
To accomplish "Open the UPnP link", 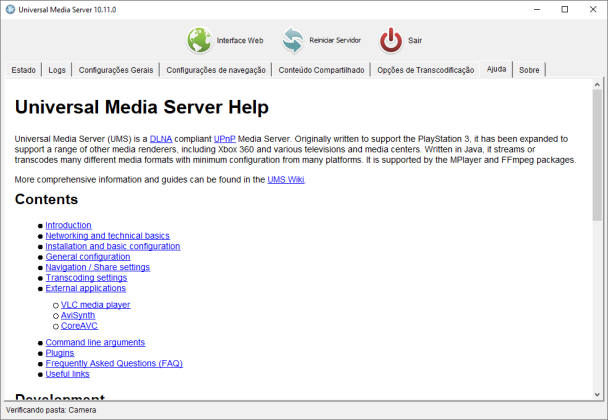I will [x=225, y=138].
